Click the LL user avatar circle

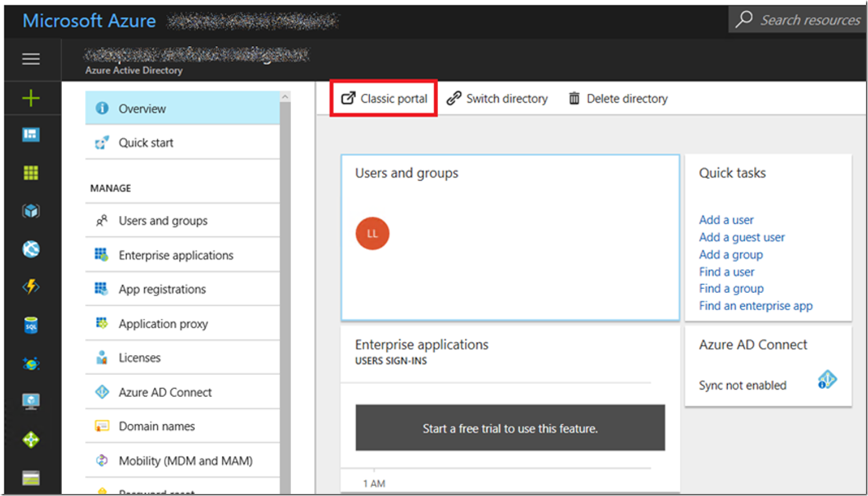click(x=372, y=233)
